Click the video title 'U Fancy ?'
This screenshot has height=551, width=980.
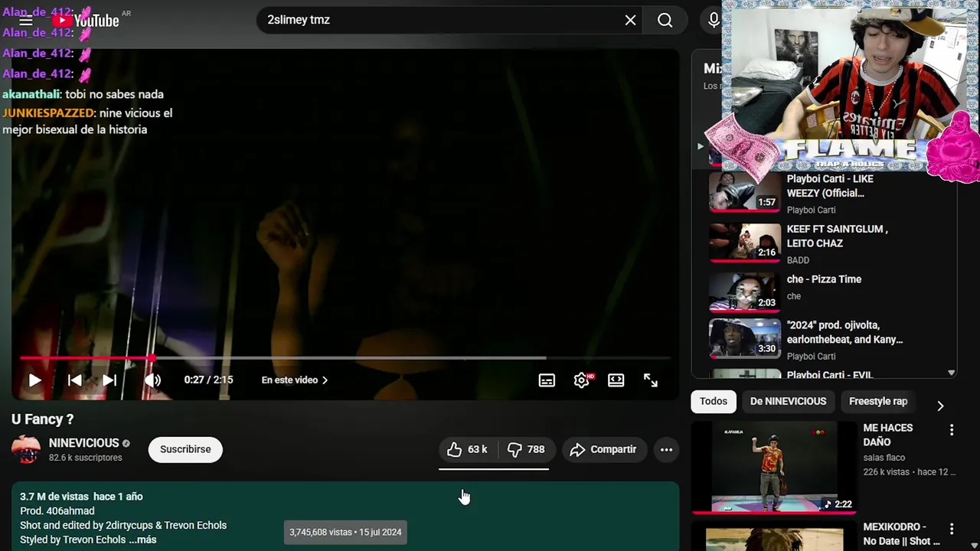(43, 419)
